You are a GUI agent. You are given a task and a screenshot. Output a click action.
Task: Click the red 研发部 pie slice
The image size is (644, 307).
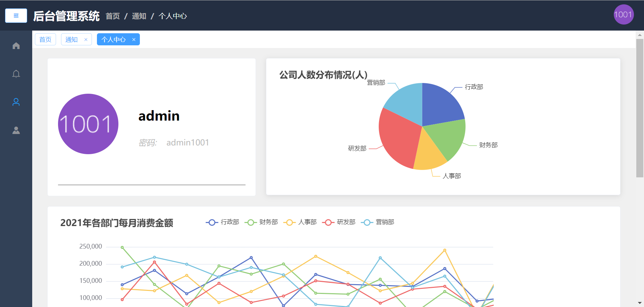[399, 139]
